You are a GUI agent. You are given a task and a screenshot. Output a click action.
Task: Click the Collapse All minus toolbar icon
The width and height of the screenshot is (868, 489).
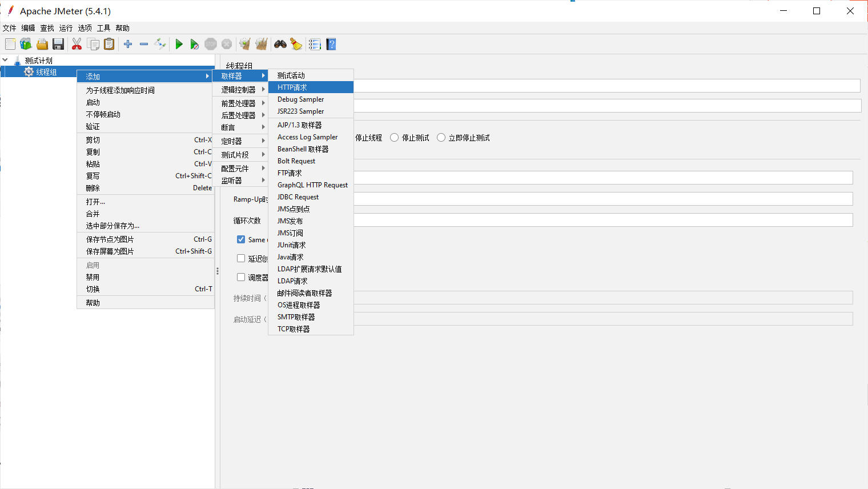pyautogui.click(x=144, y=44)
